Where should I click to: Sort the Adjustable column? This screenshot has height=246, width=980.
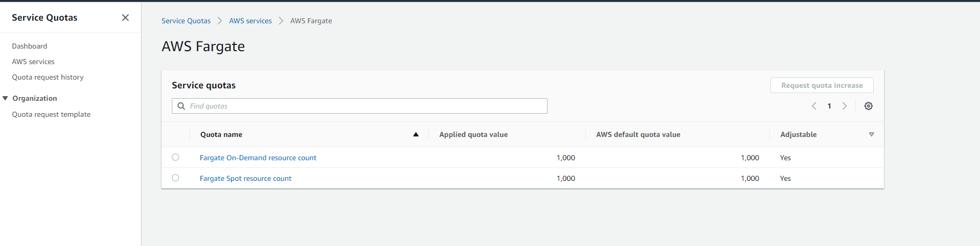(872, 134)
